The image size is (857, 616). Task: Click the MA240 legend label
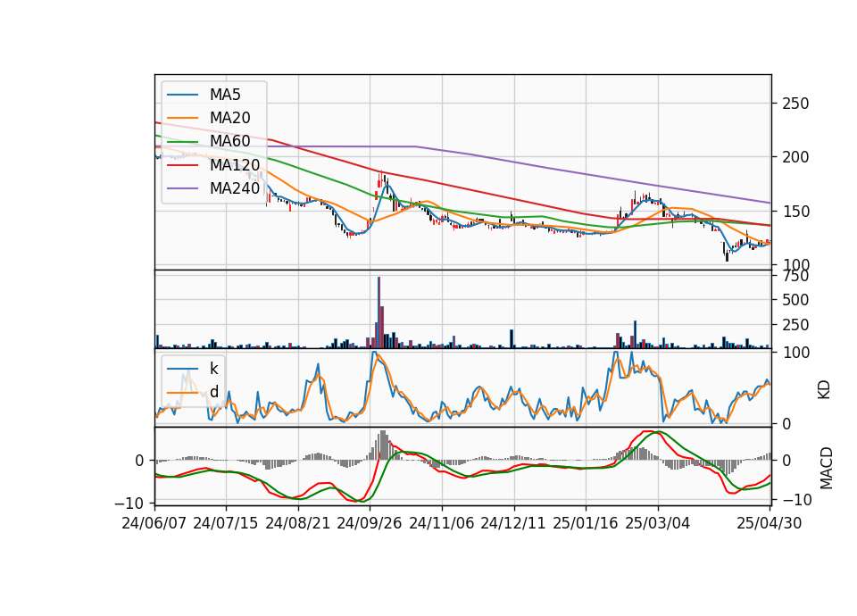235,188
